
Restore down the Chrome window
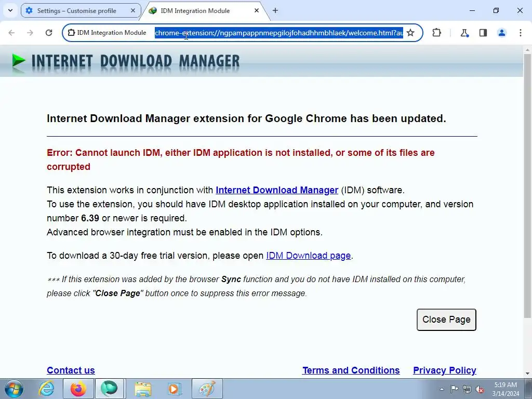496,10
